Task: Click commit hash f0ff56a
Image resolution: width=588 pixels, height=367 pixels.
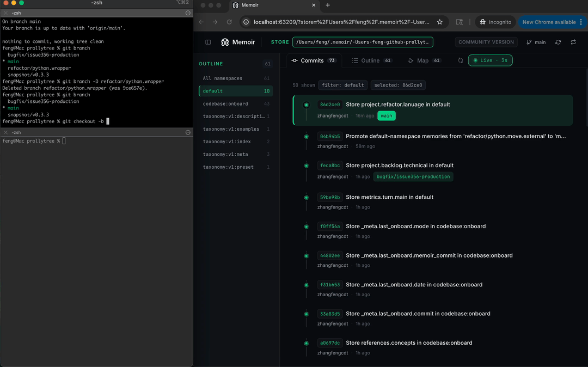Action: [x=330, y=227]
